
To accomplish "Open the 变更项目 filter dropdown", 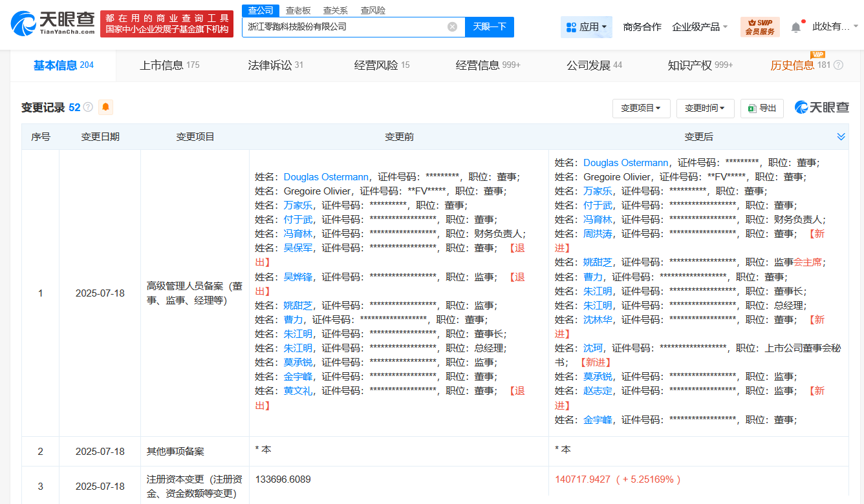I will click(641, 109).
